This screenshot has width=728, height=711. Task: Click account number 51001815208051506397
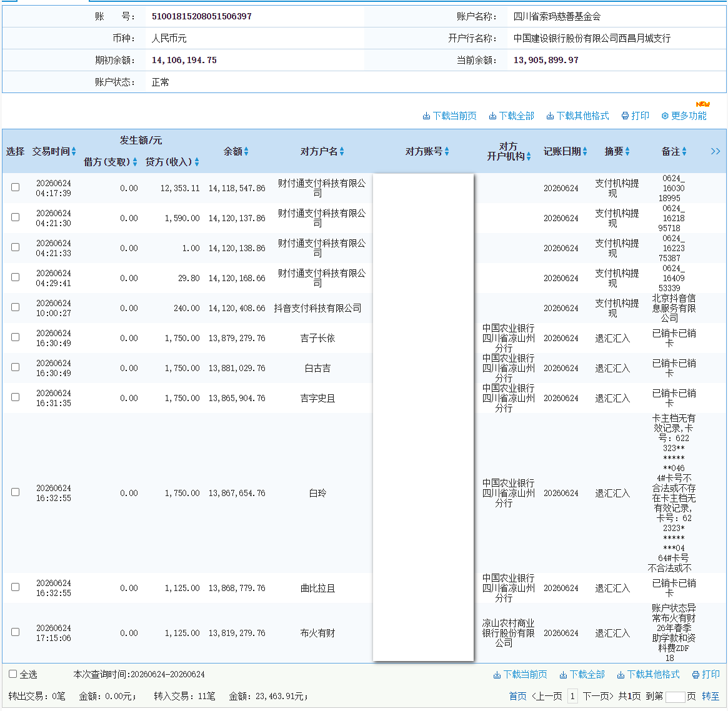(201, 16)
